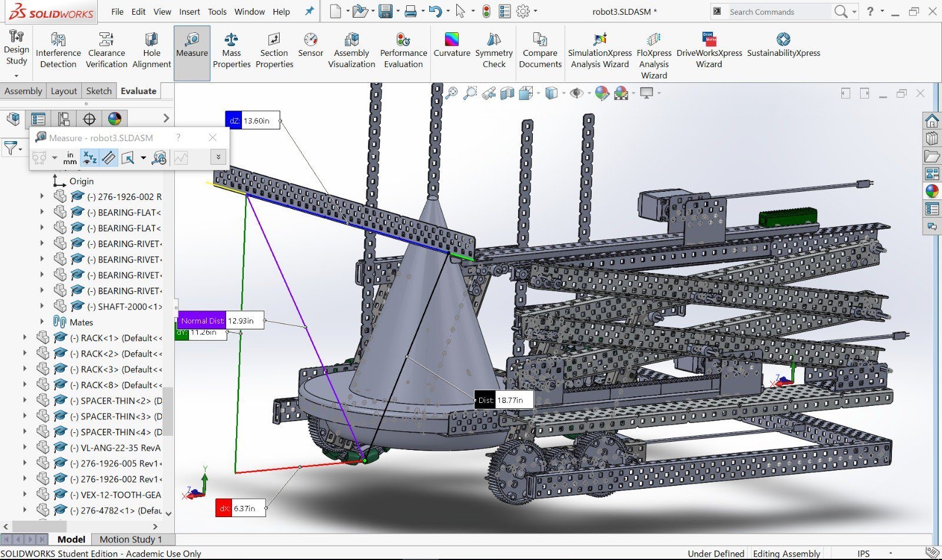
Task: Open Measurement History in Measure dialog
Action: (160, 158)
